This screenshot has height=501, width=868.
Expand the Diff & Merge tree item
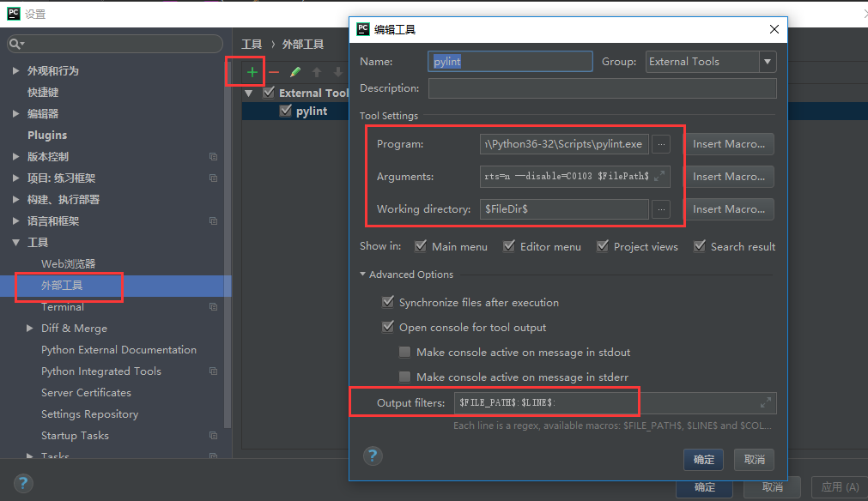pos(31,328)
